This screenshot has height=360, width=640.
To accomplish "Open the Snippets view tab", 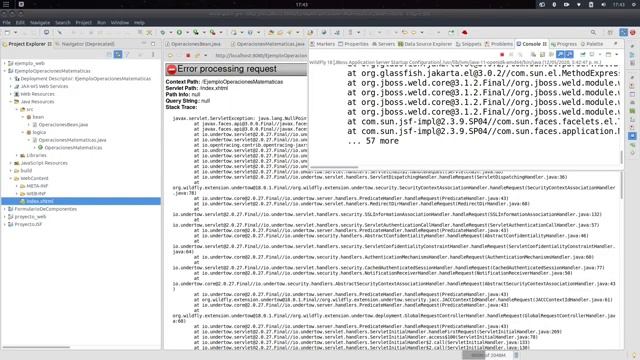I will 469,44.
